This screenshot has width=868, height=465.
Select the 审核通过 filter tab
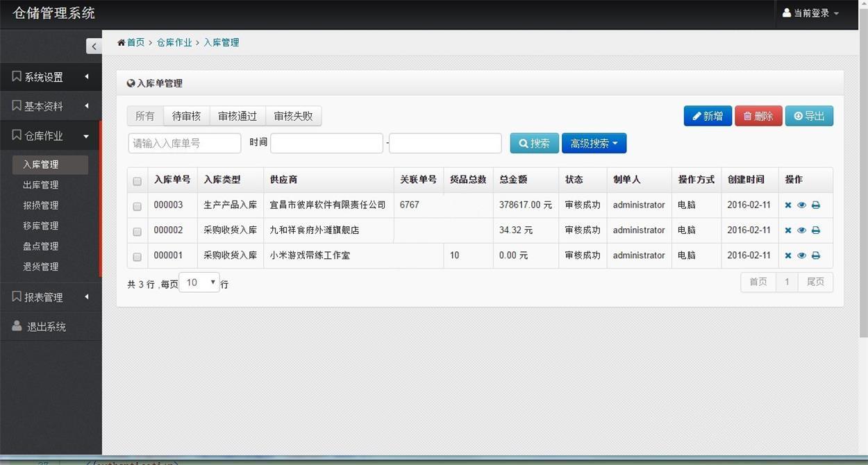click(x=237, y=116)
